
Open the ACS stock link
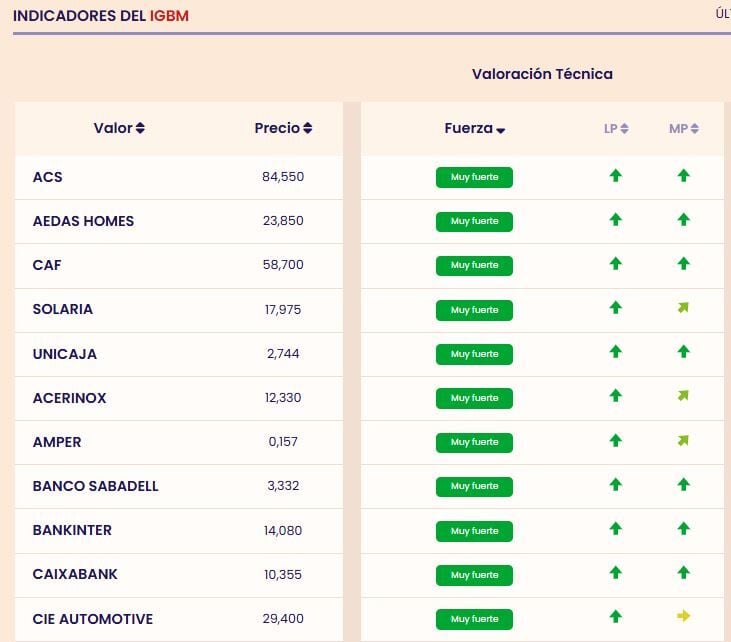pos(47,177)
